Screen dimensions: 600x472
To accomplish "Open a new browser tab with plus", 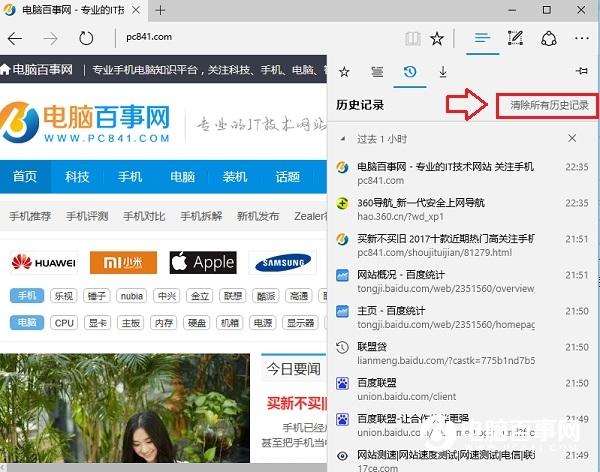I will pyautogui.click(x=160, y=10).
